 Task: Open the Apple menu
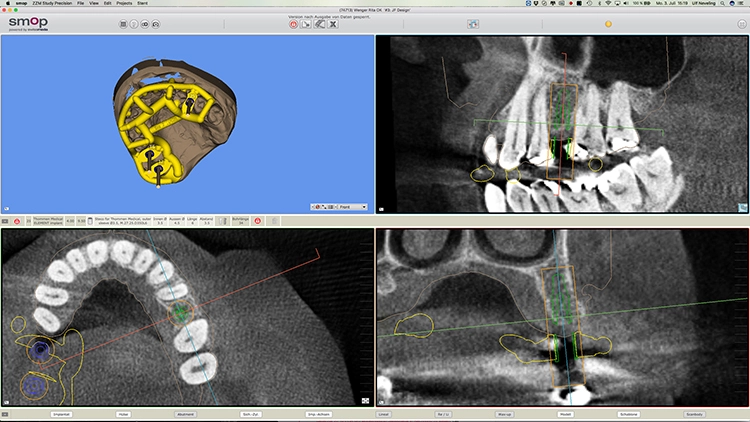tap(7, 3)
